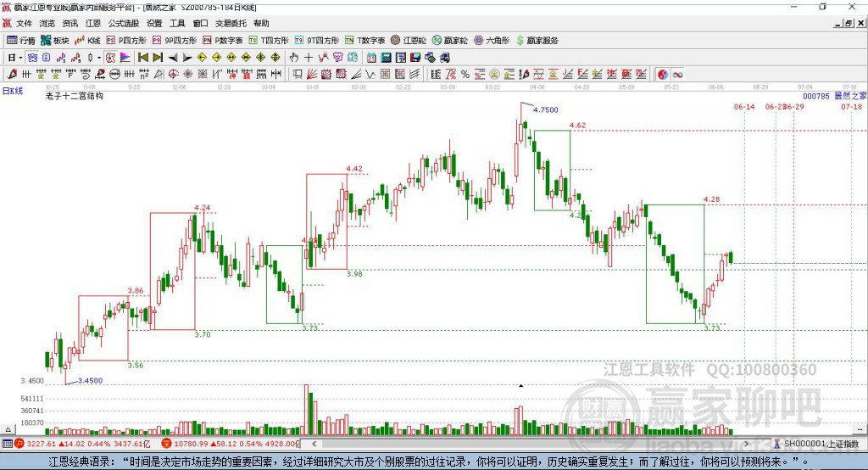Select the zigzag wave line tool
This screenshot has width=868, height=470.
[x=370, y=75]
